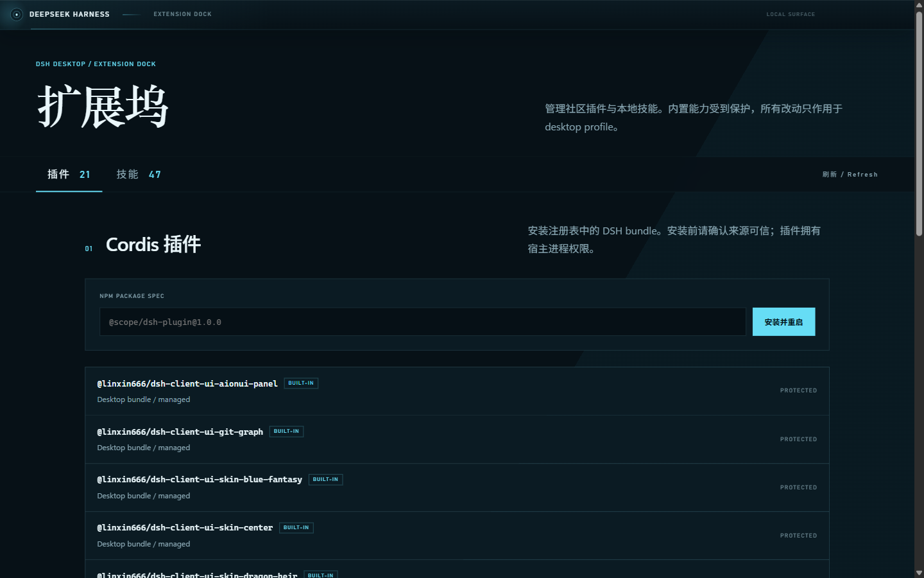
Task: Click 'Desktop bundle / managed' under git-graph
Action: [144, 448]
